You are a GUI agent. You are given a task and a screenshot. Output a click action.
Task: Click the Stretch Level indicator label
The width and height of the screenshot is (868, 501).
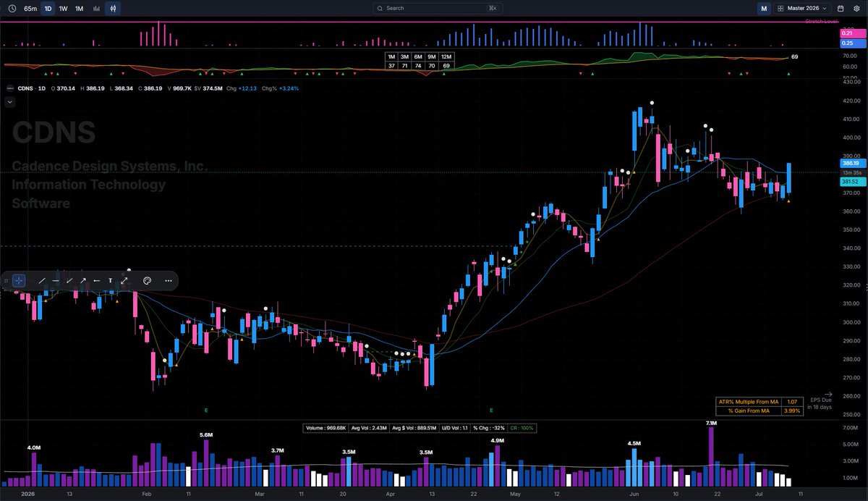click(822, 22)
